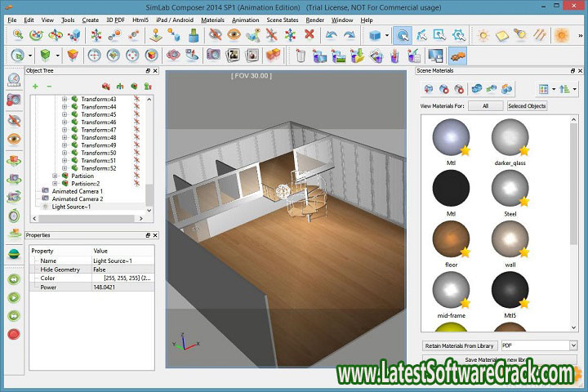
Task: Click the flashlight spot light icon
Action: 519,34
